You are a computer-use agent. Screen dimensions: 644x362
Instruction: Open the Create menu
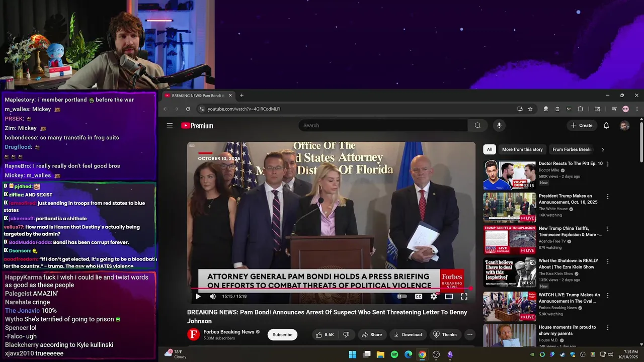(x=582, y=125)
